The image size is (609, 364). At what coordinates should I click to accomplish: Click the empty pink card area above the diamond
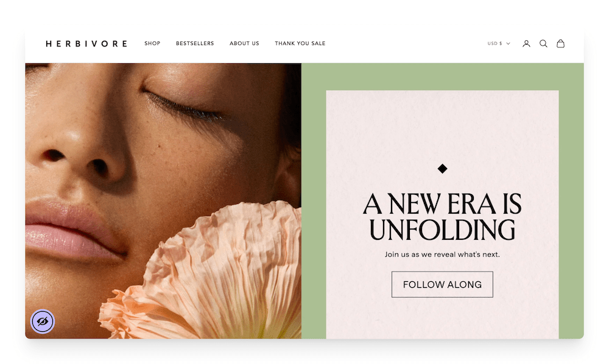[x=442, y=126]
